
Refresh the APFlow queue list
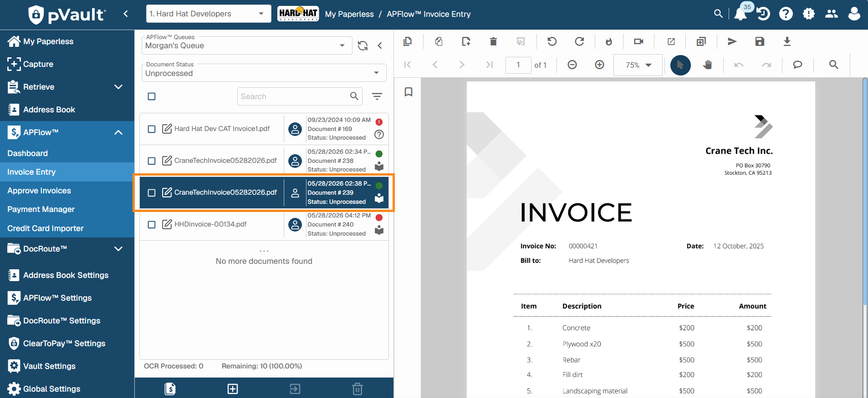point(363,45)
